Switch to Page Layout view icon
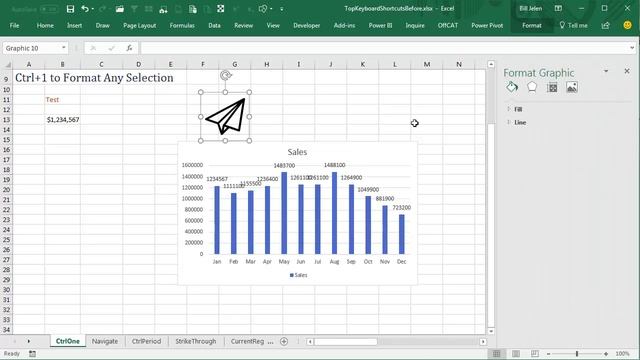 coord(516,354)
